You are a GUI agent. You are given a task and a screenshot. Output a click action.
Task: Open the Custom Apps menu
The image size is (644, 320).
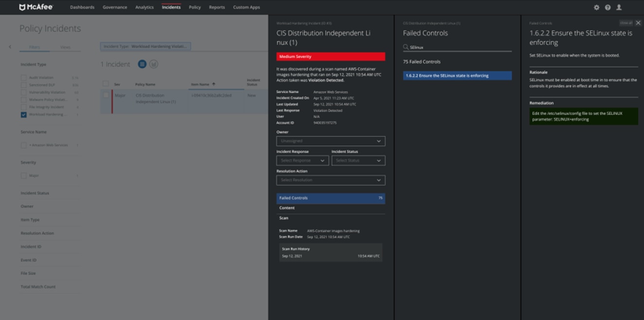point(247,7)
